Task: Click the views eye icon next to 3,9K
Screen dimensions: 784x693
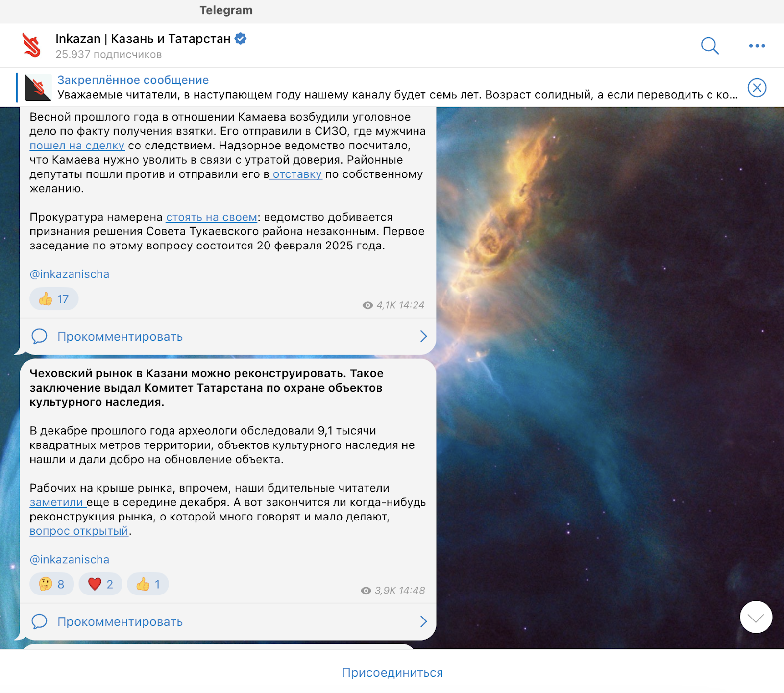Action: tap(366, 591)
